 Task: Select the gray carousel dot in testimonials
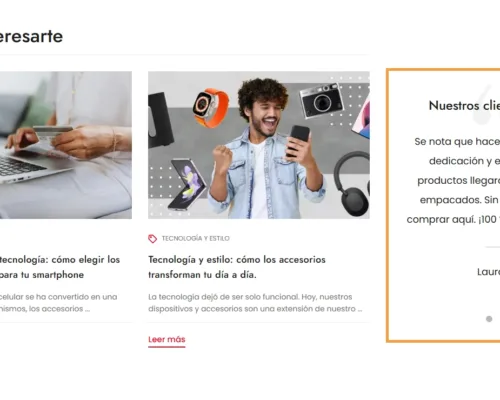(489, 319)
